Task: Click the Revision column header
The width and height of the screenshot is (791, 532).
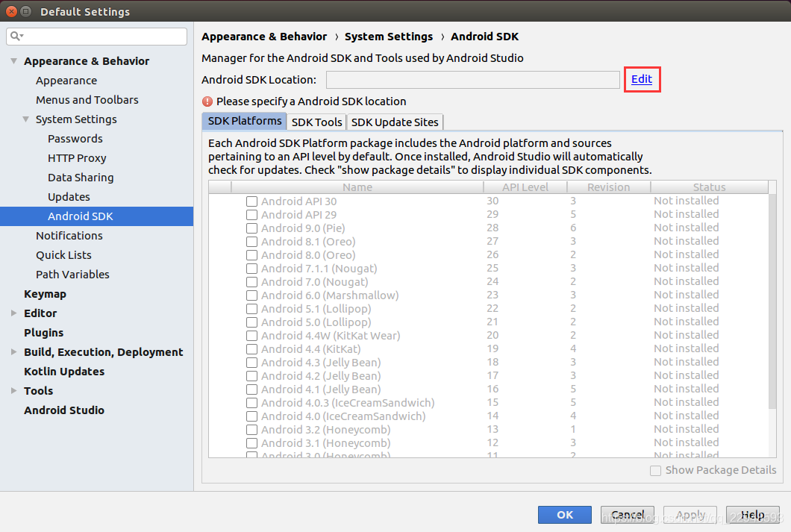Action: pos(608,187)
